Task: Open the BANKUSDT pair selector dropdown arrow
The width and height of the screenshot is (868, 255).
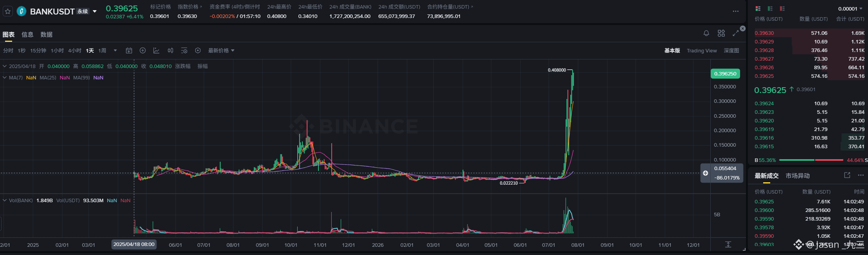Action: pyautogui.click(x=95, y=11)
